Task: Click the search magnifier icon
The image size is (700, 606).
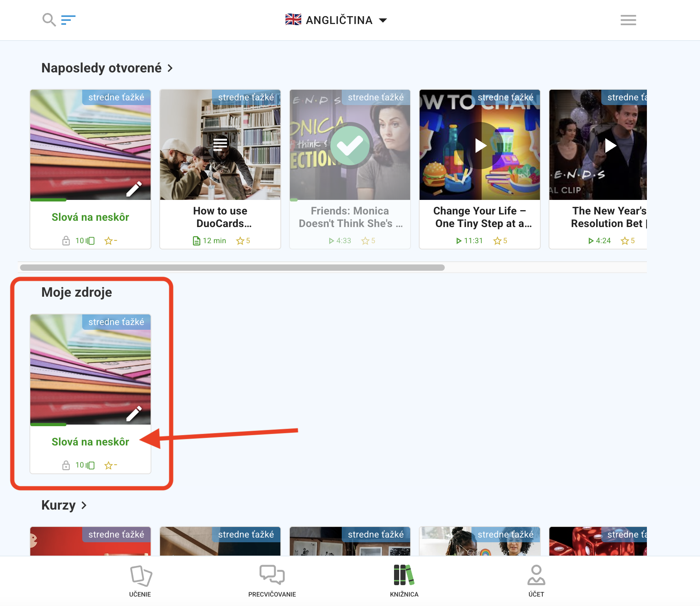Action: click(49, 20)
